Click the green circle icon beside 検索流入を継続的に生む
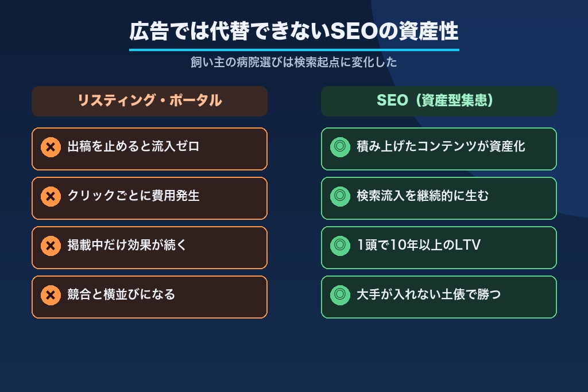 [340, 196]
